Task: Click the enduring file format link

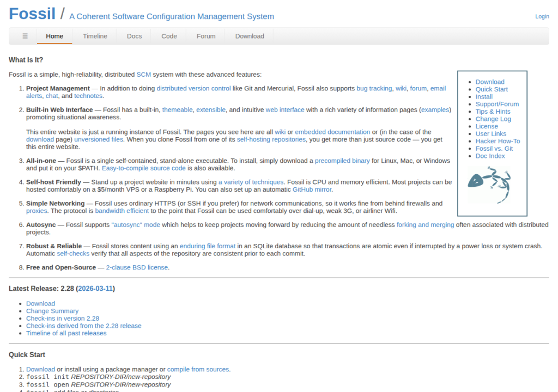Action: pyautogui.click(x=208, y=246)
